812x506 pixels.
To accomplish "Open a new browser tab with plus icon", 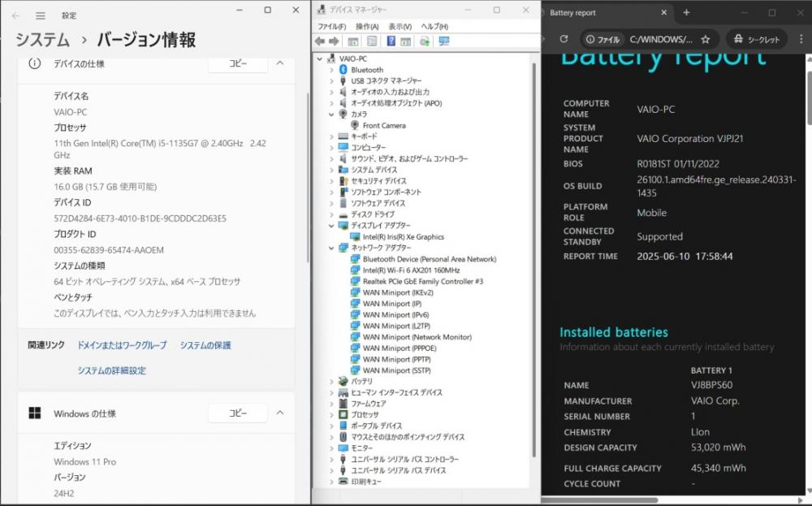I will pos(686,12).
